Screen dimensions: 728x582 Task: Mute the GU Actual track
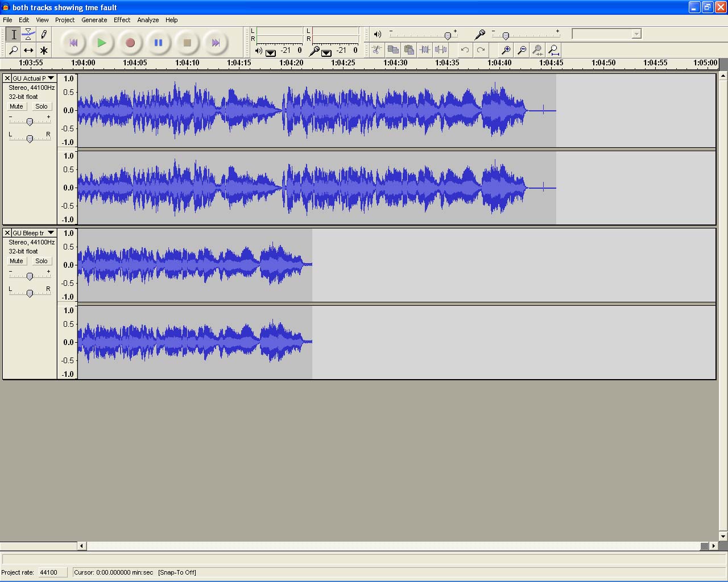point(16,106)
